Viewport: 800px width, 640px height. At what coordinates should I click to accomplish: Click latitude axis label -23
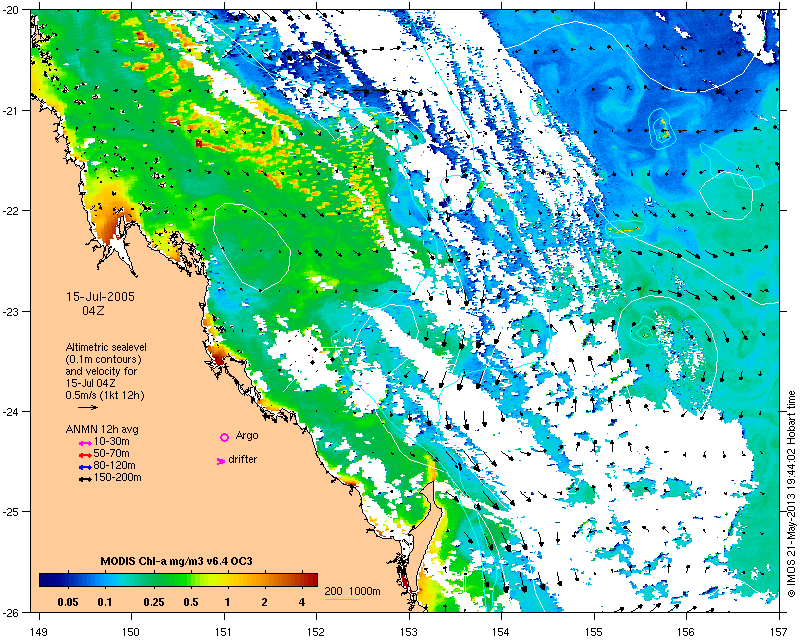pyautogui.click(x=12, y=312)
